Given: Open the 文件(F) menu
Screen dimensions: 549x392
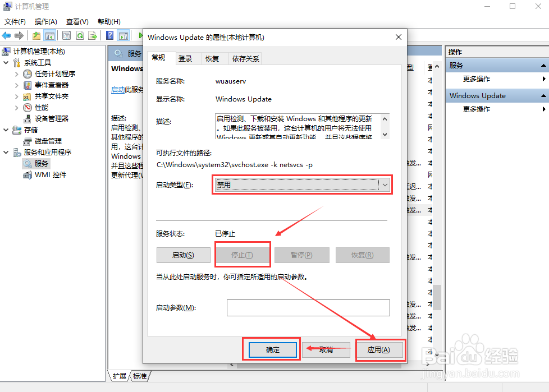Looking at the screenshot, I should click(x=15, y=22).
